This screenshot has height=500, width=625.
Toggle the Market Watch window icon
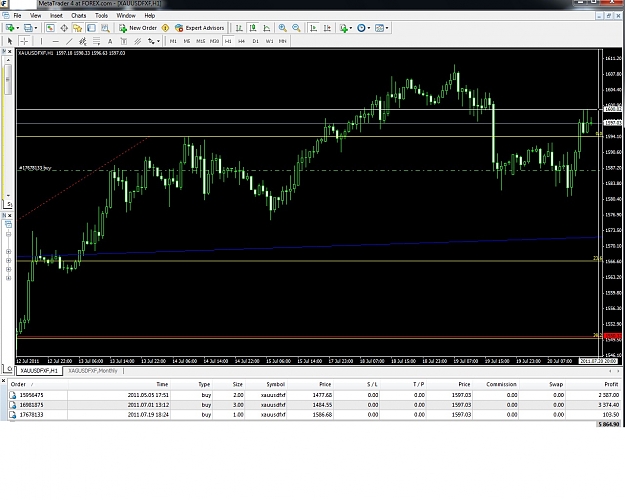(50, 28)
